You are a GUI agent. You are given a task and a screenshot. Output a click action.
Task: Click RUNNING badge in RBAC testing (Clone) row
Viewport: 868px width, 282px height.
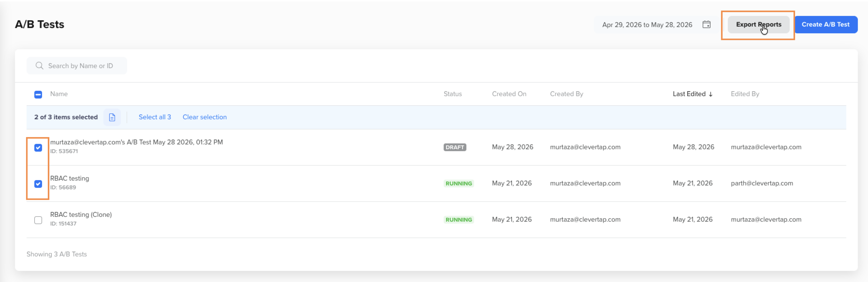click(x=459, y=220)
